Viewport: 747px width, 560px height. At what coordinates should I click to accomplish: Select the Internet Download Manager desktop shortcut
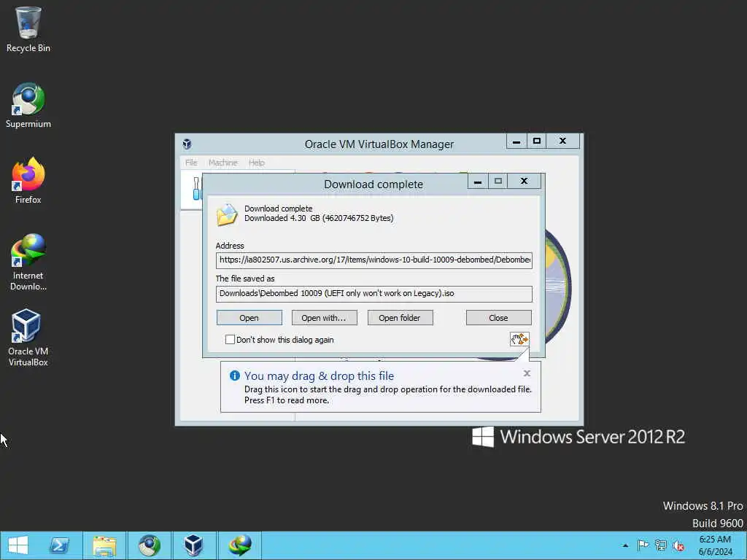tap(28, 262)
